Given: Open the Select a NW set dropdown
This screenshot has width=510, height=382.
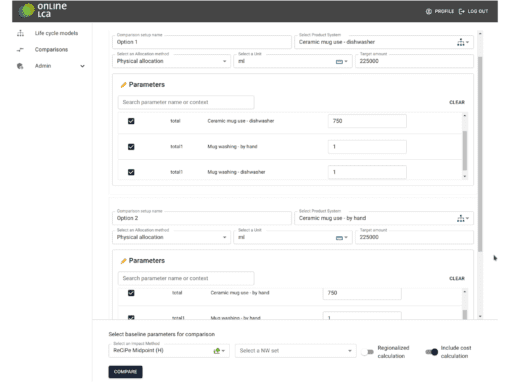Looking at the screenshot, I should pyautogui.click(x=295, y=351).
